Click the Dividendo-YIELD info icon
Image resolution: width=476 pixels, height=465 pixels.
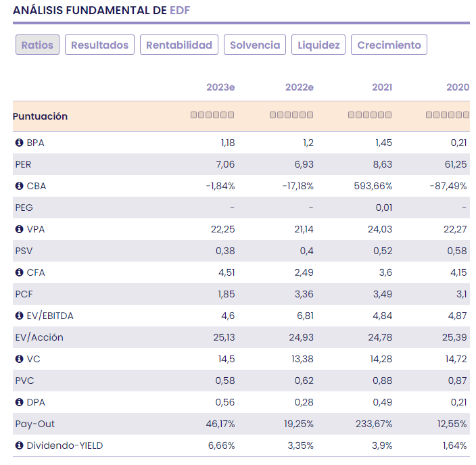coord(19,445)
